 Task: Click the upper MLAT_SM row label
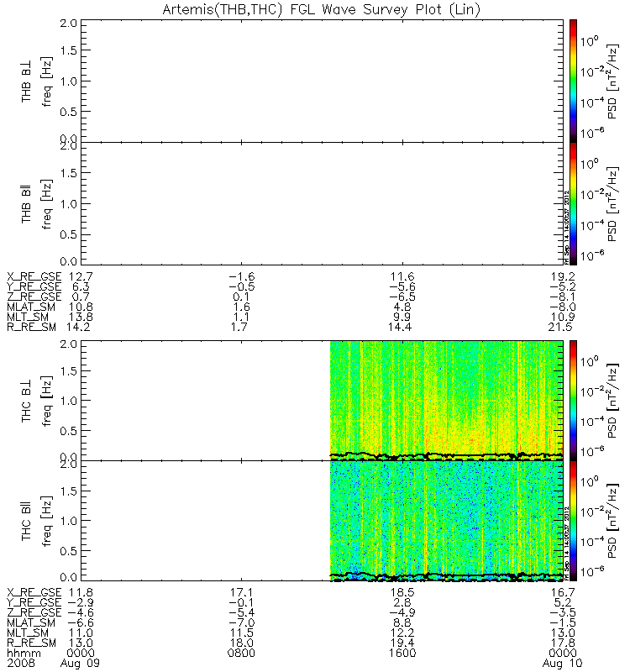(x=31, y=307)
